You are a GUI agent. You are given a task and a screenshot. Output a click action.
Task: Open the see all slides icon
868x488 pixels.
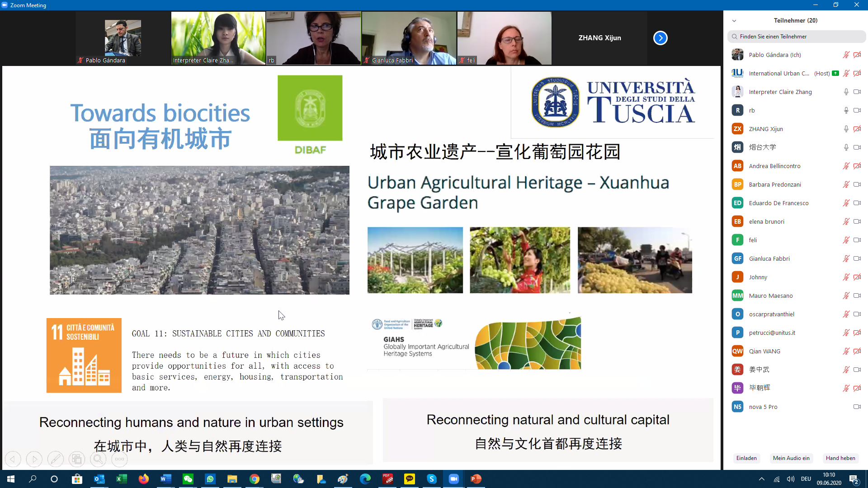tap(77, 459)
